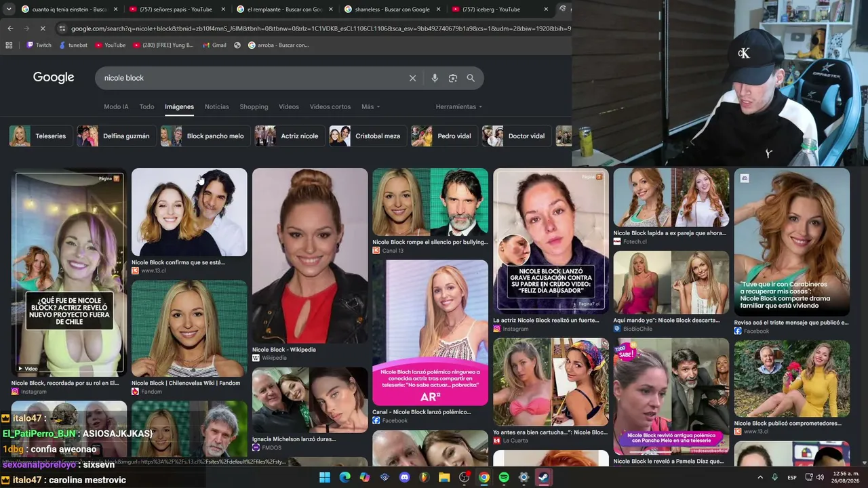Open the Twitch bookmark
This screenshot has width=868, height=488.
[x=39, y=45]
